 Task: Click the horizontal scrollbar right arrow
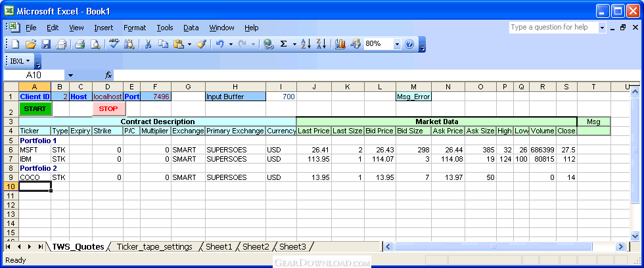[620, 247]
